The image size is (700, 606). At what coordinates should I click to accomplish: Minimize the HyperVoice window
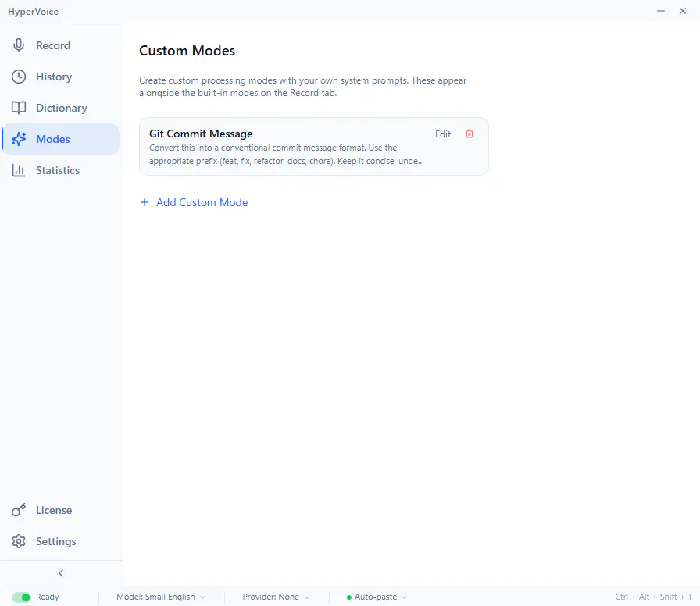coord(661,11)
